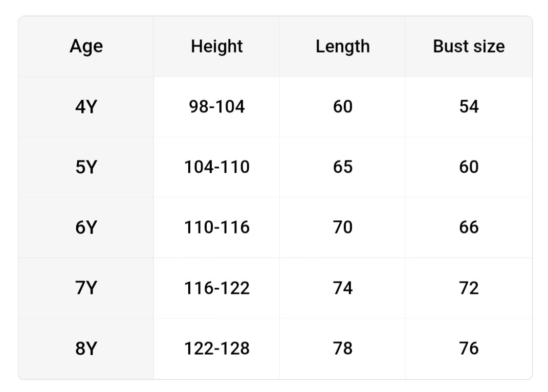548x392 pixels.
Task: Select the 6Y age row label
Action: (86, 227)
